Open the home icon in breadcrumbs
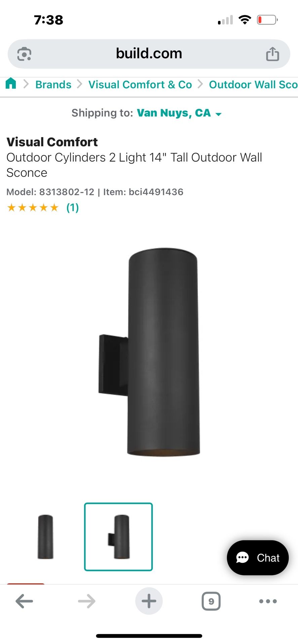Viewport: 298px width, 644px height. [11, 83]
